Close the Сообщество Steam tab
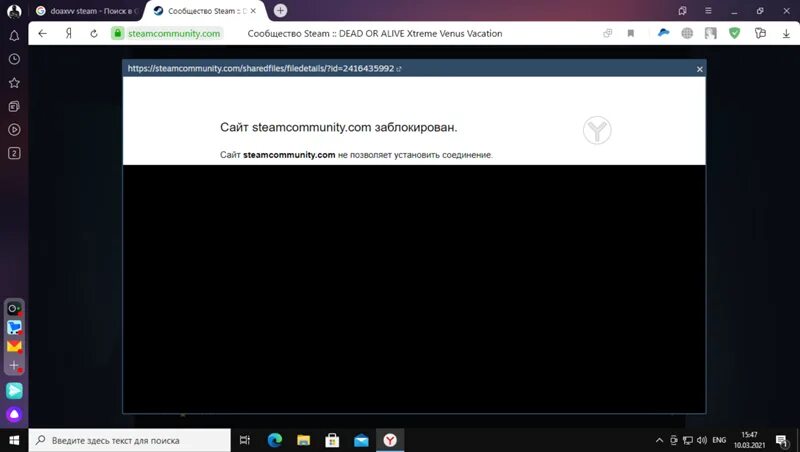The width and height of the screenshot is (800, 452). click(253, 11)
